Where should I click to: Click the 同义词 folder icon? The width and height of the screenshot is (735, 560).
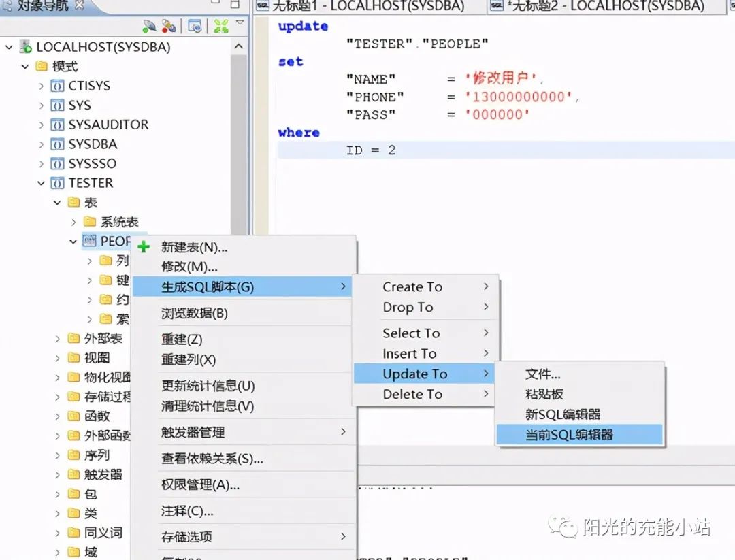click(x=73, y=532)
